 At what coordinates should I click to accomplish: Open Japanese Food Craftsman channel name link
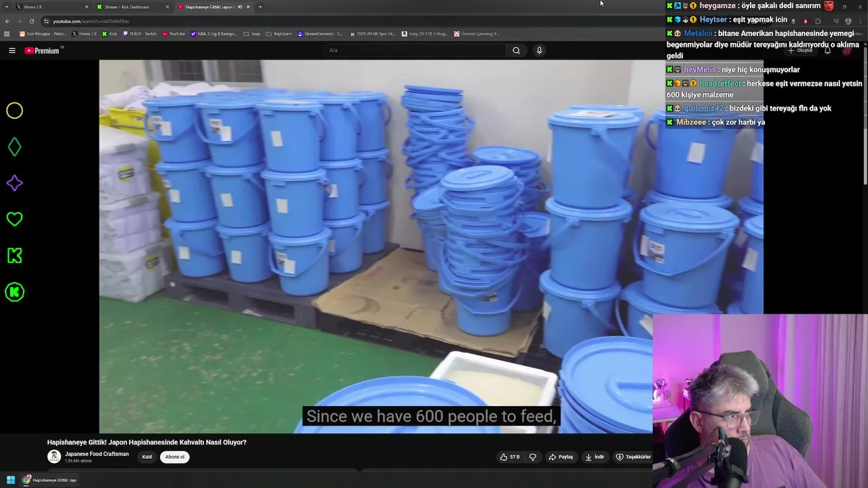click(97, 454)
